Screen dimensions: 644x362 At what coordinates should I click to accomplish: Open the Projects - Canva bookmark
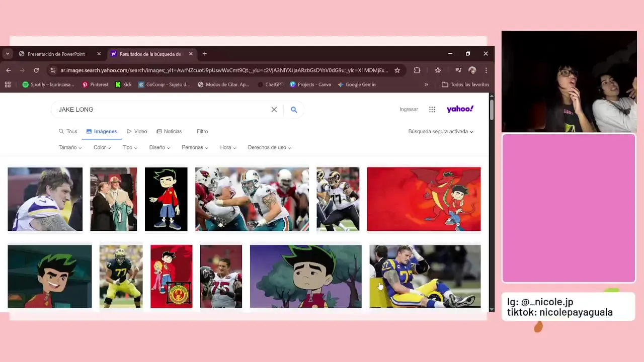click(310, 84)
